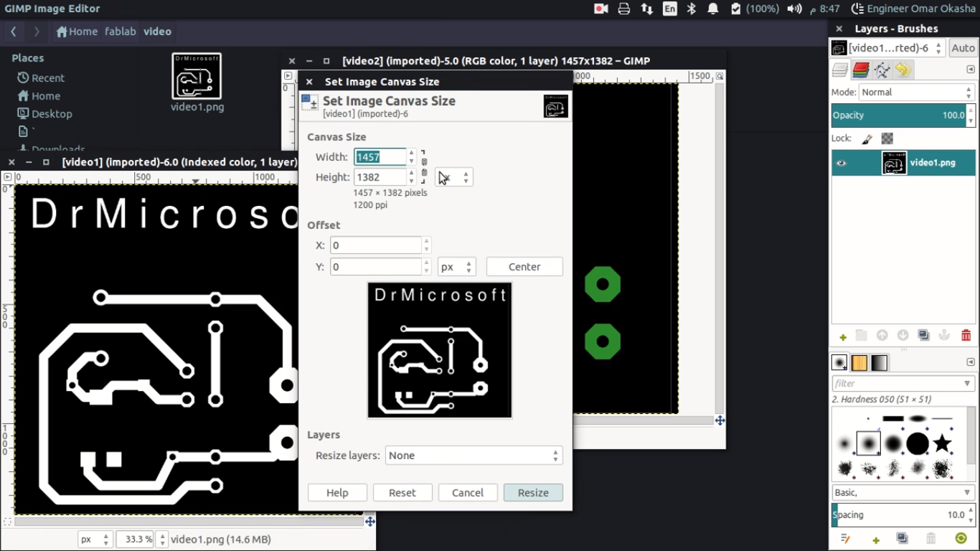Image resolution: width=980 pixels, height=551 pixels.
Task: Switch to the Patterns tab
Action: pos(859,363)
